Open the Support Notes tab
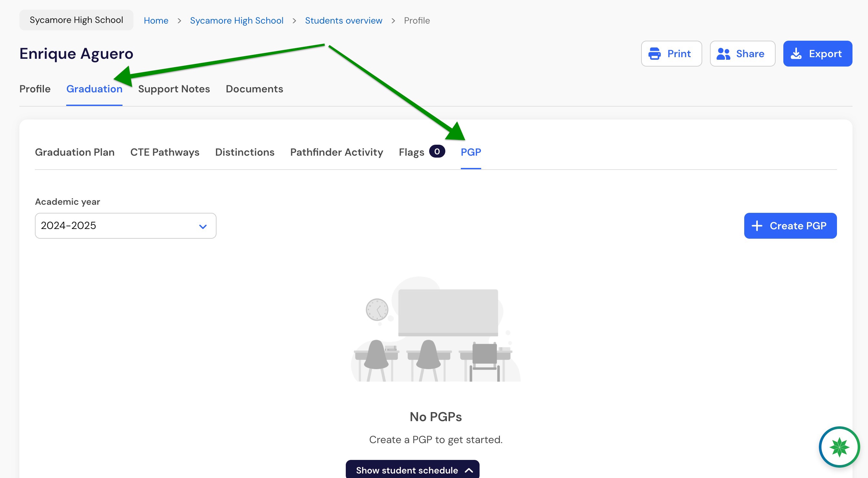This screenshot has width=868, height=478. click(x=174, y=89)
